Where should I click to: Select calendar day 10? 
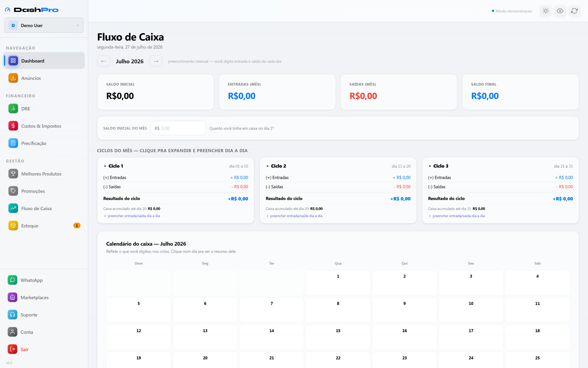click(x=471, y=310)
